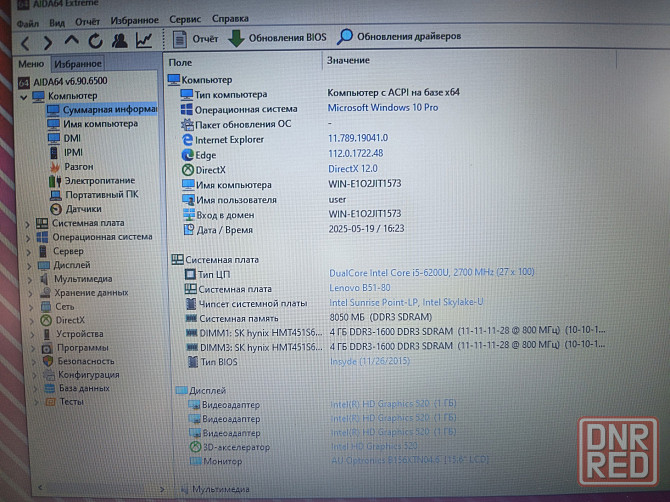Switch to the Избранное tab in sidebar
Image resolution: width=670 pixels, height=502 pixels.
(x=78, y=64)
